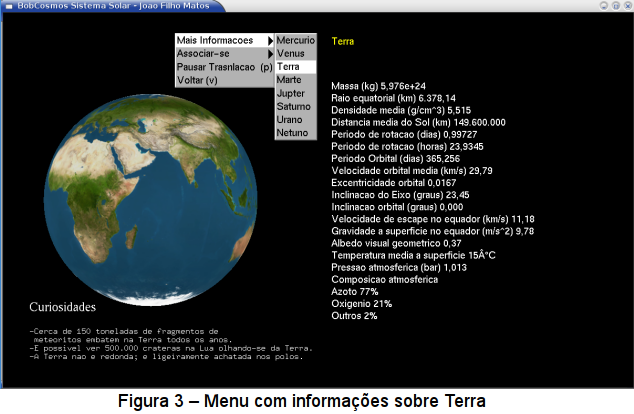Open the Associar-se submenu entry

(x=225, y=54)
